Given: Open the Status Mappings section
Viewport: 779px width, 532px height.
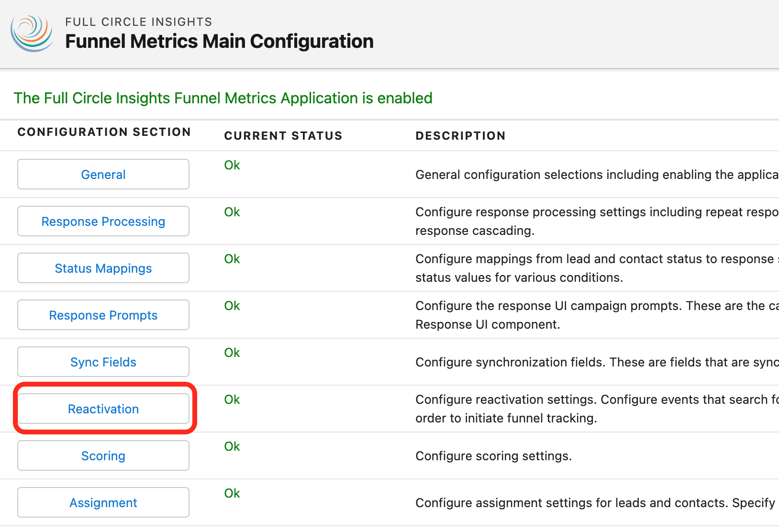Looking at the screenshot, I should coord(103,268).
